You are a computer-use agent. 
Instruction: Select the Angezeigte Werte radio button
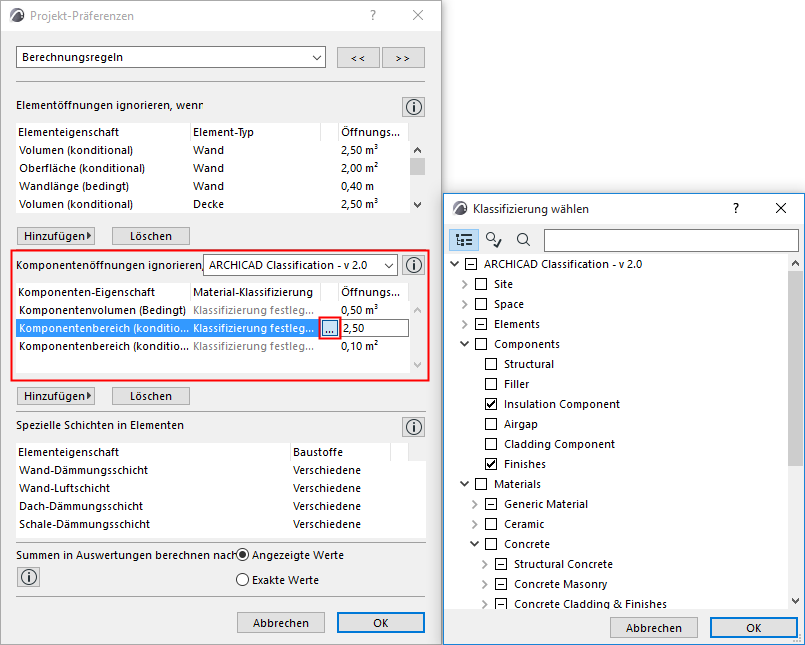(242, 555)
